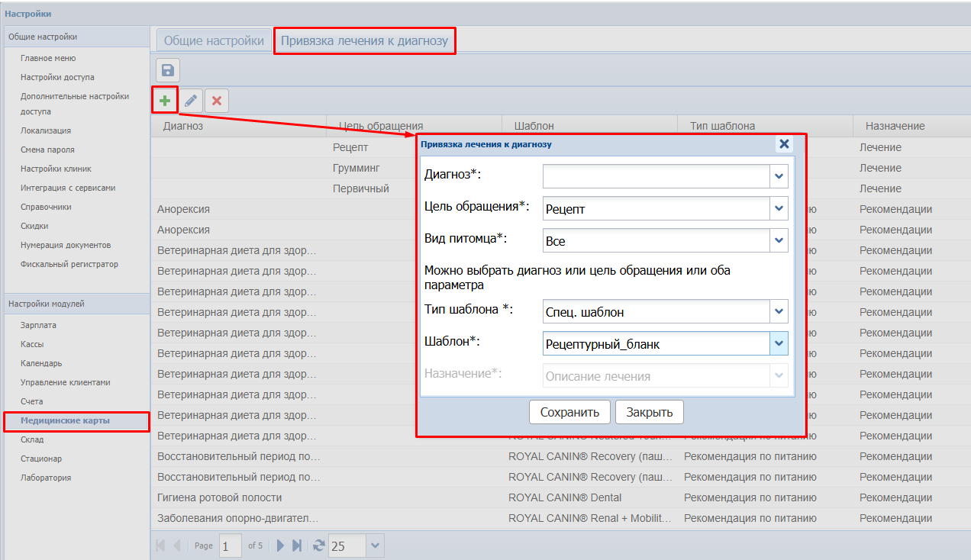This screenshot has width=971, height=560.
Task: Click the page number input field
Action: click(x=230, y=546)
